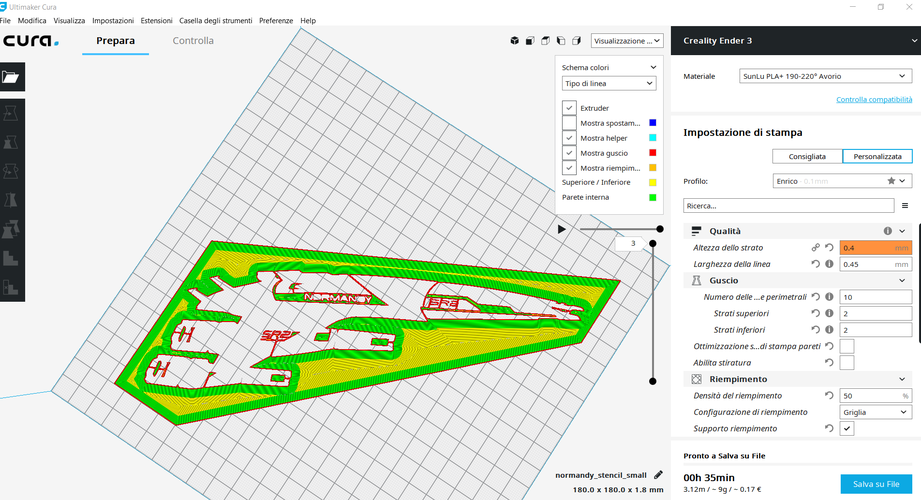Reset Strati inferiori value

point(815,330)
